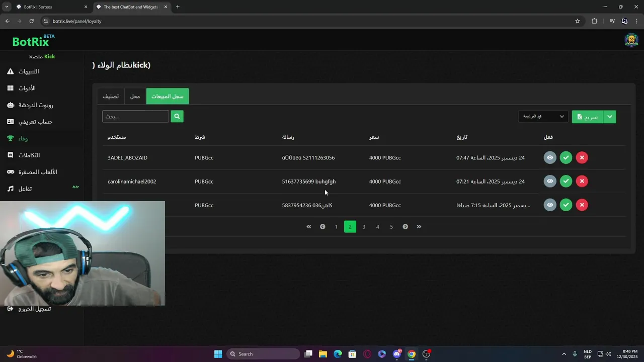Open page 3 of pagination
Image resolution: width=644 pixels, height=362 pixels.
tap(364, 227)
